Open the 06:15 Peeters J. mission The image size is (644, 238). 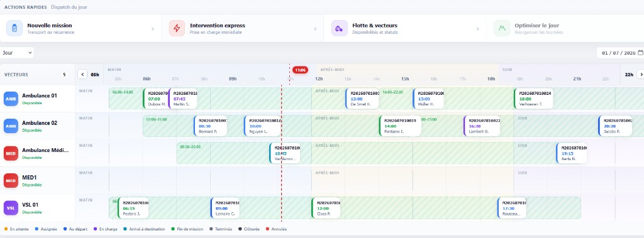point(133,208)
